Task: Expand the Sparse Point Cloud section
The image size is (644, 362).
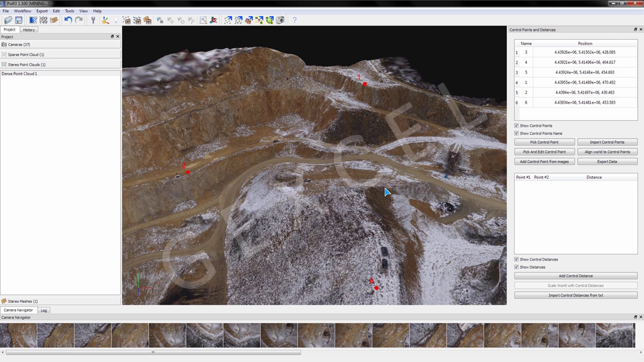Action: (x=26, y=54)
